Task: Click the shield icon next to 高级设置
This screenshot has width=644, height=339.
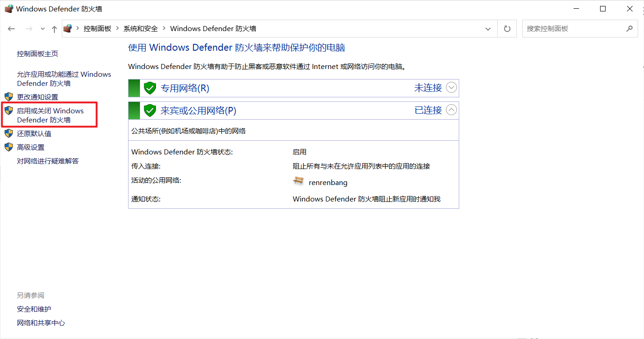Action: tap(9, 147)
